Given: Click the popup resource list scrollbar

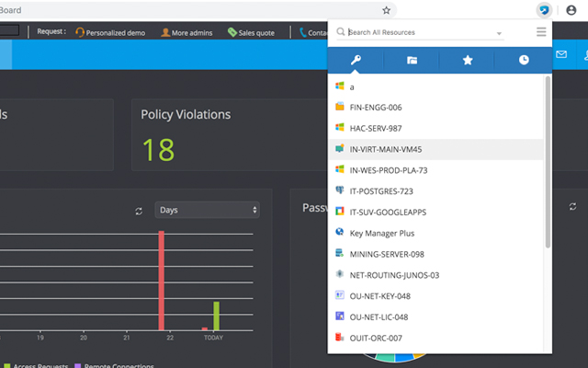Looking at the screenshot, I should (548, 162).
